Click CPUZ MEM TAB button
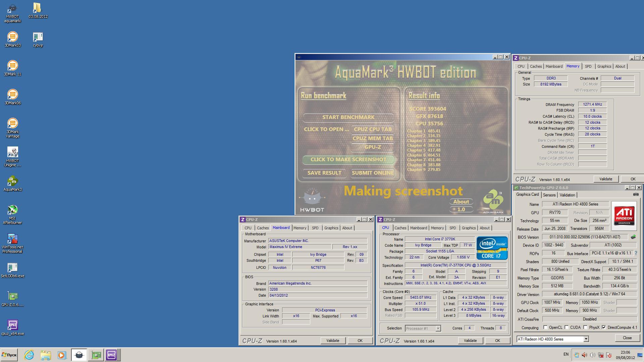 pos(373,138)
